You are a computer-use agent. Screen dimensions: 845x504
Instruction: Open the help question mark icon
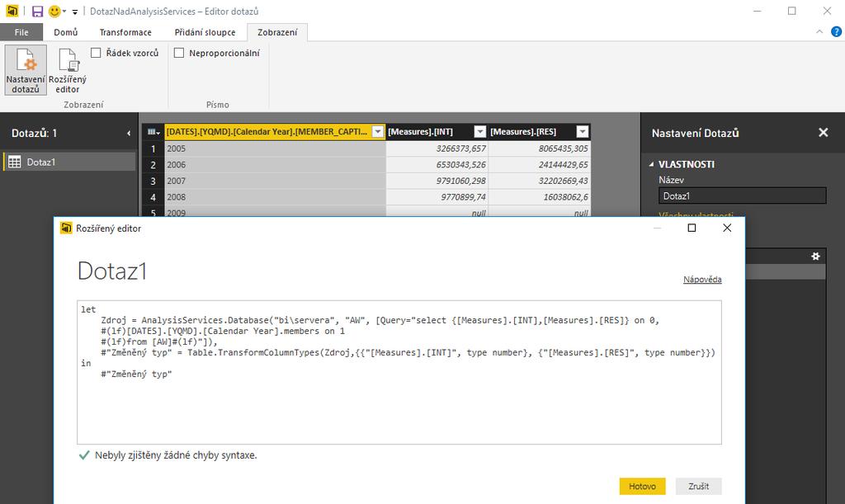[836, 32]
